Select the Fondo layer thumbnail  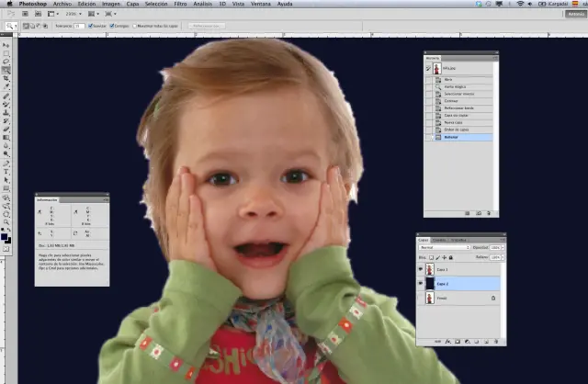tap(429, 299)
